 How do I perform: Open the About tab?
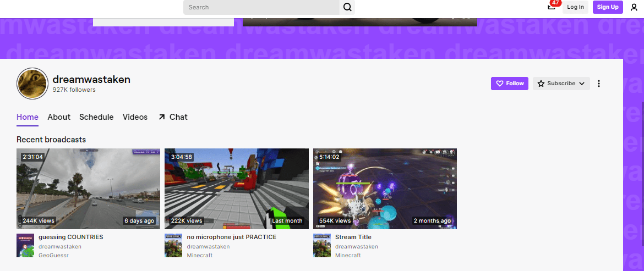(x=59, y=117)
